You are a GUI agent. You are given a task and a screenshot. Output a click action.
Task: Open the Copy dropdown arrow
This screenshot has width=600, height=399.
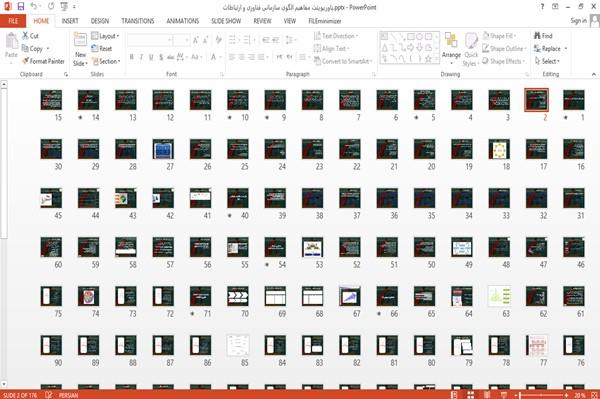pos(48,49)
